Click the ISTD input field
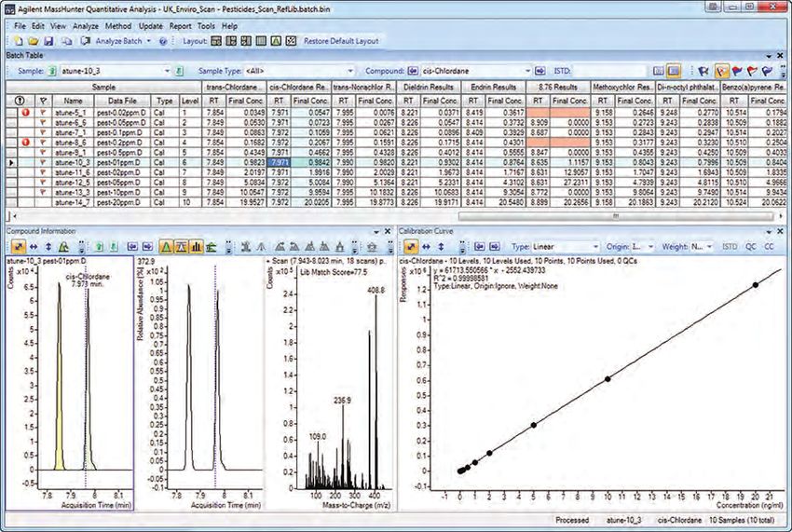 click(610, 71)
